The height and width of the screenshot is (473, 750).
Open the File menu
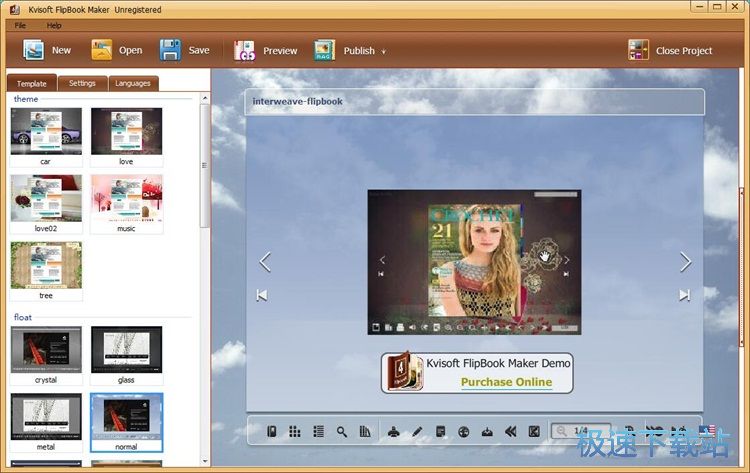coord(20,25)
